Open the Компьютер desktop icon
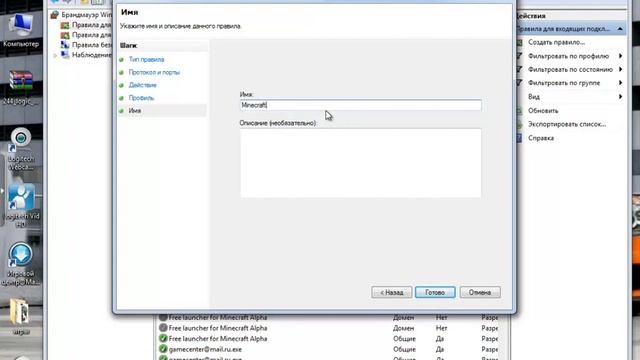The height and width of the screenshot is (360, 640). tap(21, 30)
